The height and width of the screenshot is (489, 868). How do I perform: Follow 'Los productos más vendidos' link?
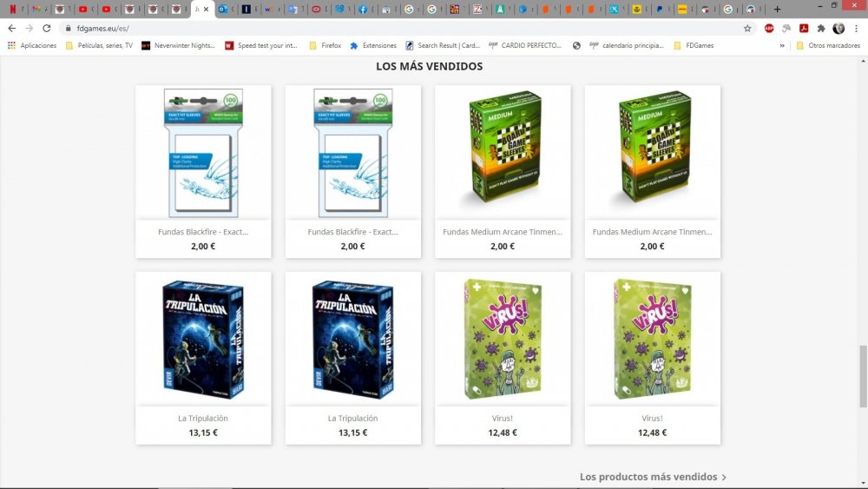tap(653, 476)
